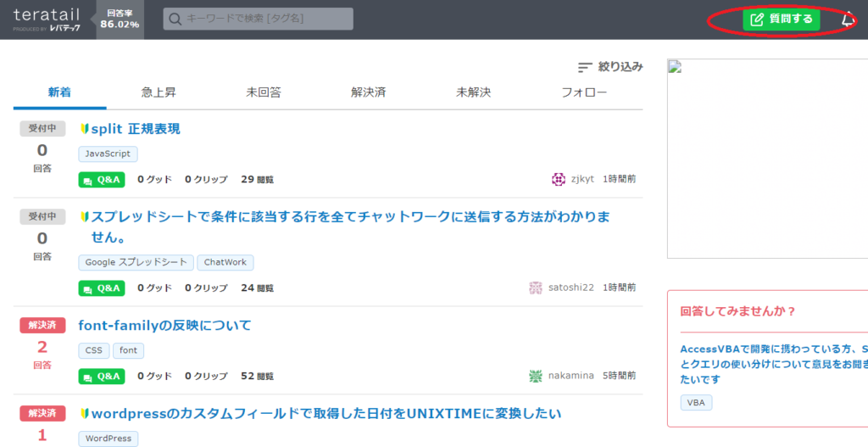Click the ChatWork tag

pyautogui.click(x=225, y=262)
